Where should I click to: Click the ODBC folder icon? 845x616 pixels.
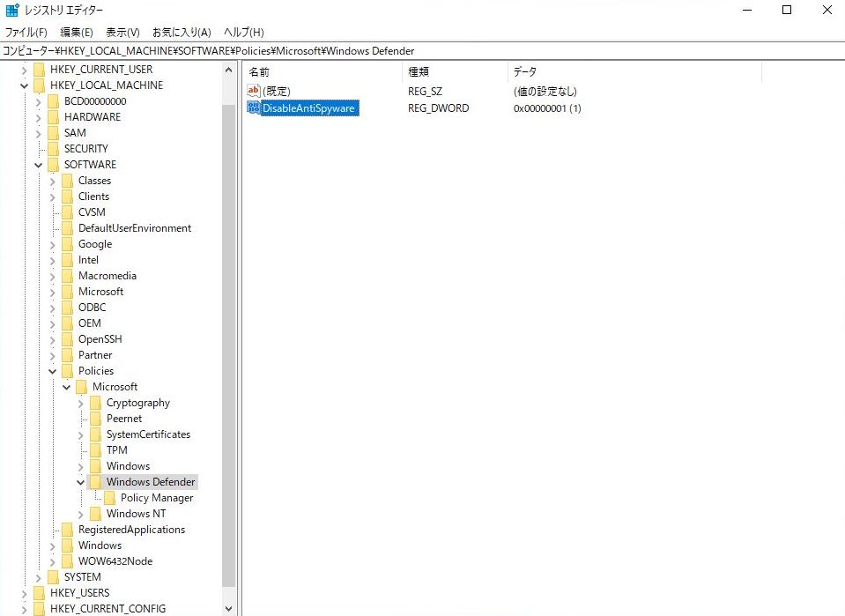[67, 308]
